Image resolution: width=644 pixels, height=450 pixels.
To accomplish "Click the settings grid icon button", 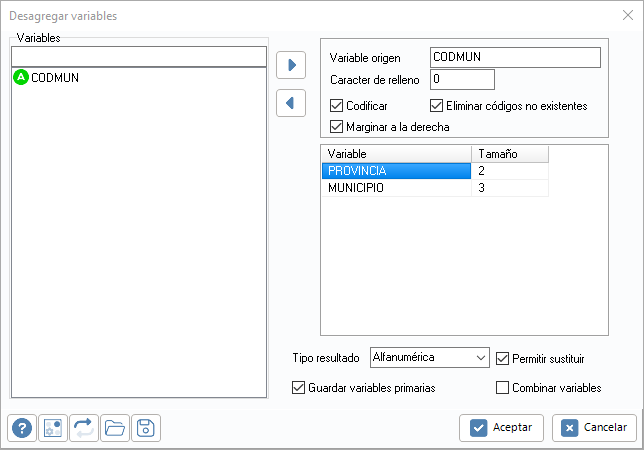I will (x=53, y=428).
